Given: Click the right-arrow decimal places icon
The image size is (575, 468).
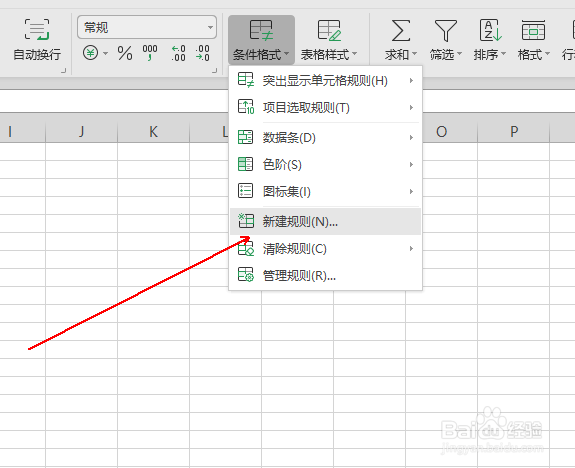Looking at the screenshot, I should click(202, 53).
